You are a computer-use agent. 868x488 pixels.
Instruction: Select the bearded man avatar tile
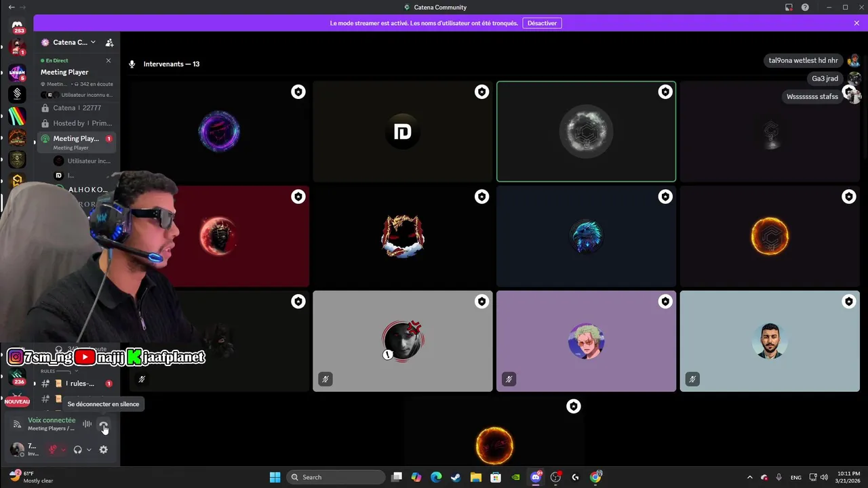tap(770, 341)
